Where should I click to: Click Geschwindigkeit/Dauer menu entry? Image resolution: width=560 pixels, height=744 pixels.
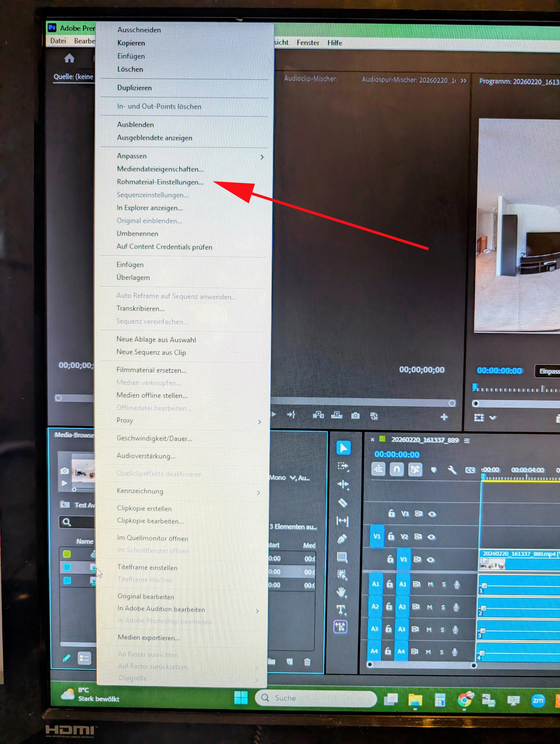click(154, 438)
